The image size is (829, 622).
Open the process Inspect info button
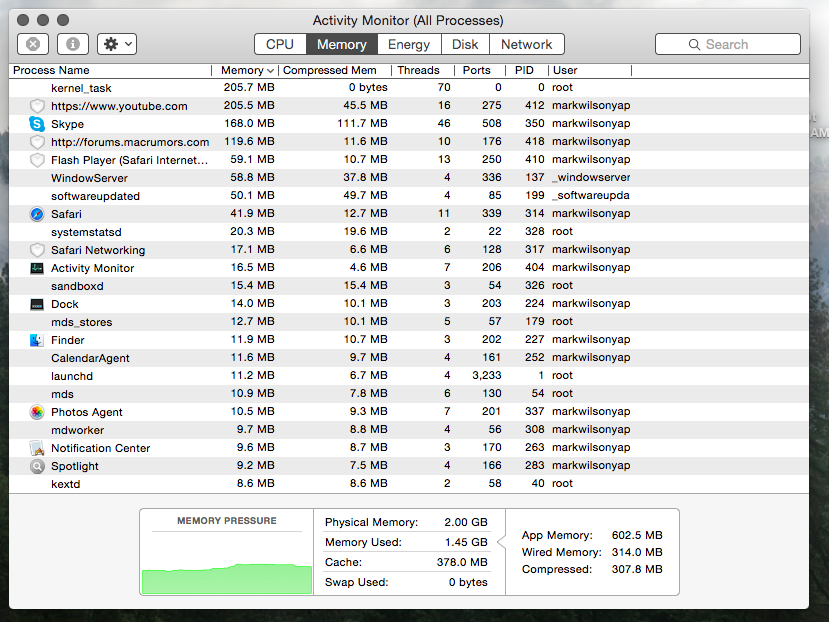pos(72,44)
